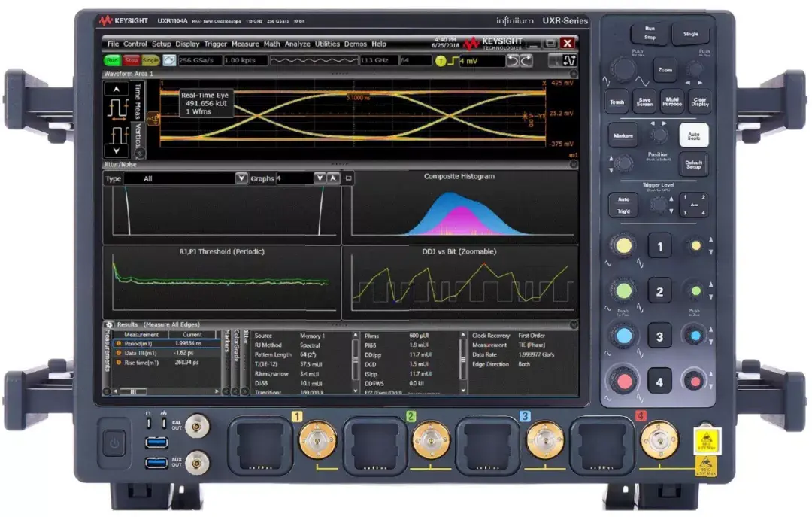
Task: Select the Period(m1) measurement row
Action: pyautogui.click(x=165, y=344)
